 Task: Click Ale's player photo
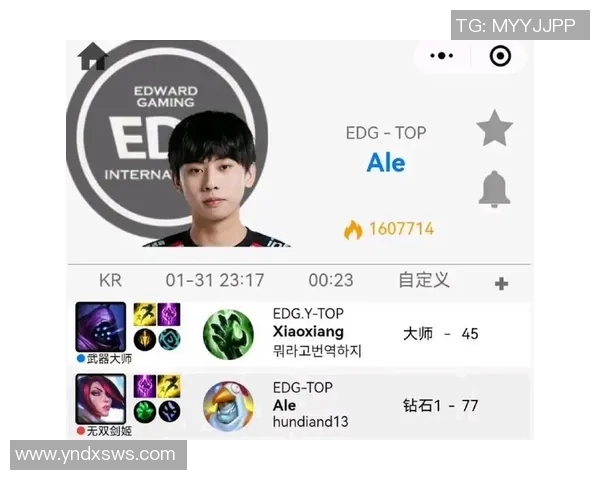[x=213, y=180]
